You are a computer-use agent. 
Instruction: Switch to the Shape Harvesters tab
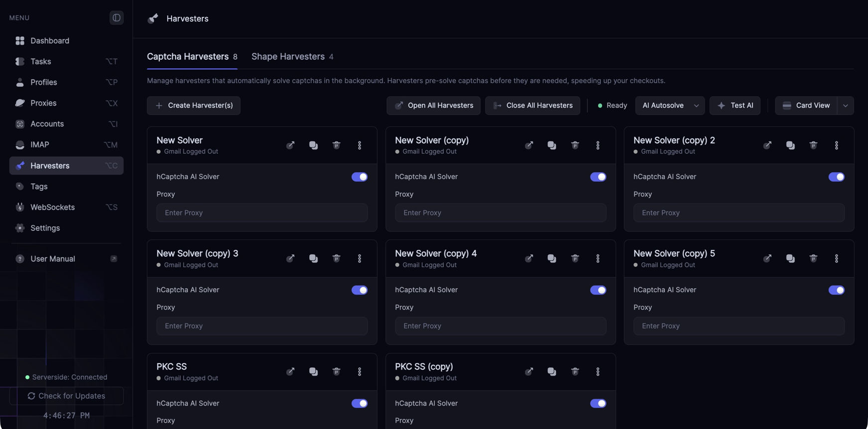point(292,57)
